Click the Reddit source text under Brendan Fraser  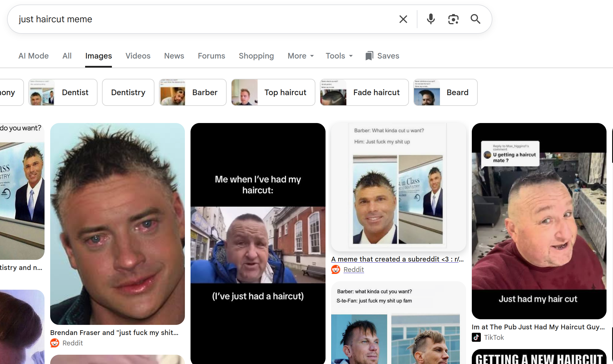(72, 343)
